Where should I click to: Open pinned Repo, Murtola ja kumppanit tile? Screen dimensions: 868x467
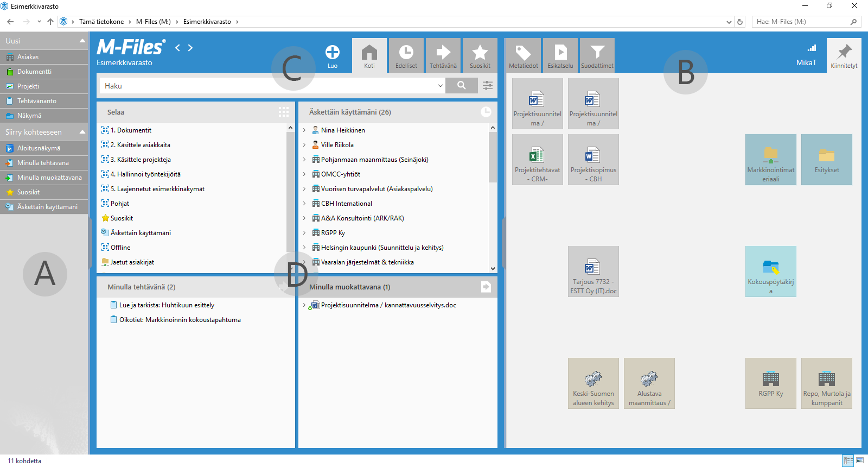[x=827, y=383]
